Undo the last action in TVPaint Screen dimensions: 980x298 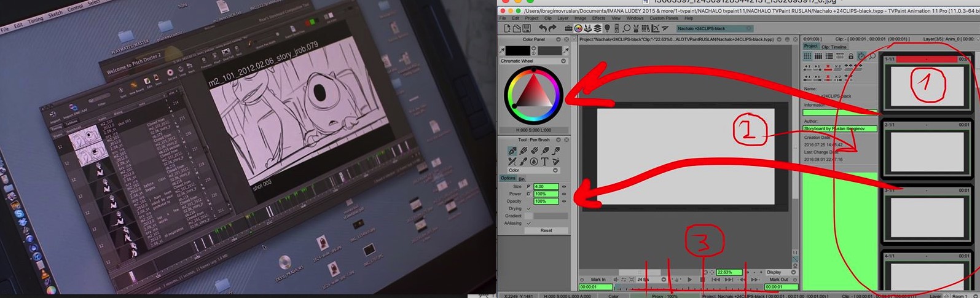(x=543, y=28)
